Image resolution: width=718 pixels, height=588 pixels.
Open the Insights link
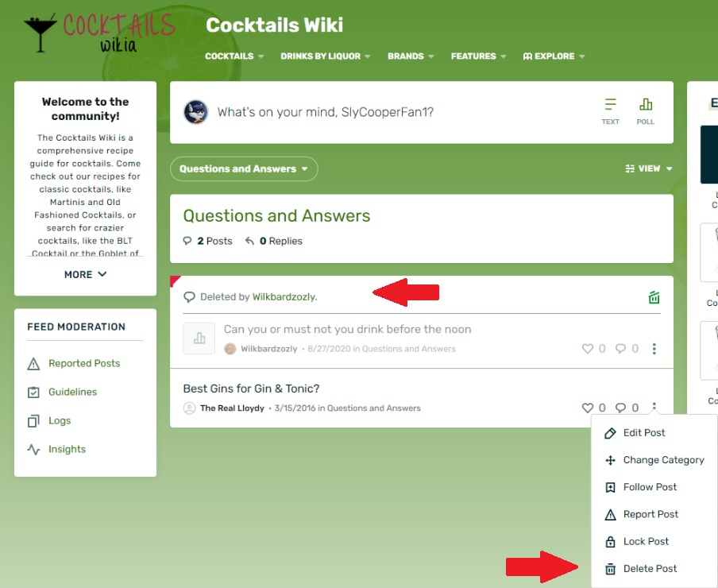pyautogui.click(x=67, y=449)
